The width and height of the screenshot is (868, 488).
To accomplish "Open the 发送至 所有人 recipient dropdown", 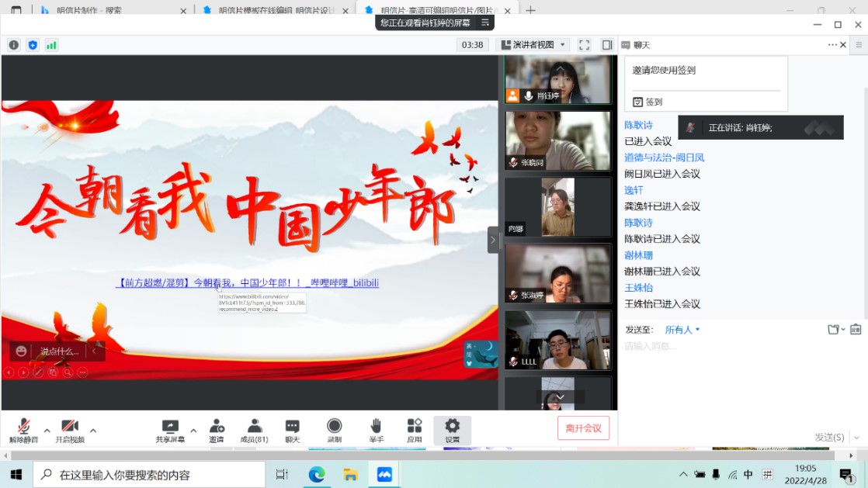I will pyautogui.click(x=682, y=330).
